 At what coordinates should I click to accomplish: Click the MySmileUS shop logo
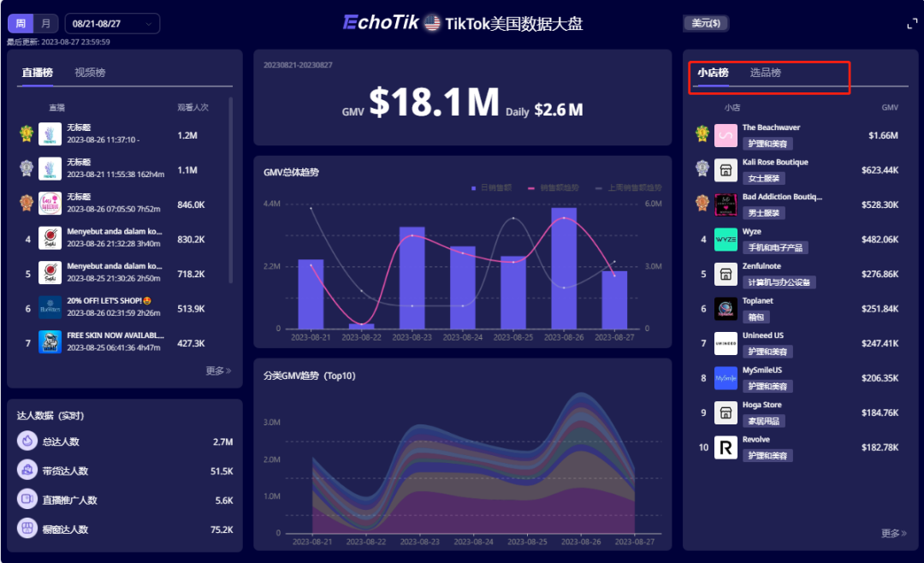click(726, 378)
